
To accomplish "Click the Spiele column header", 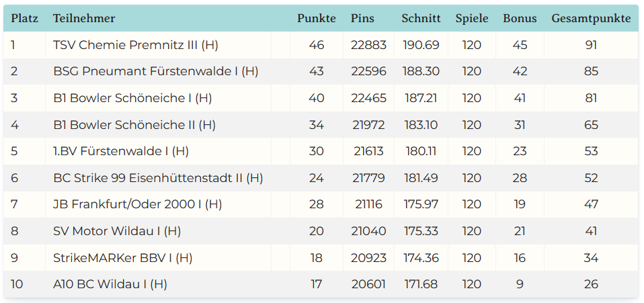I will [471, 19].
